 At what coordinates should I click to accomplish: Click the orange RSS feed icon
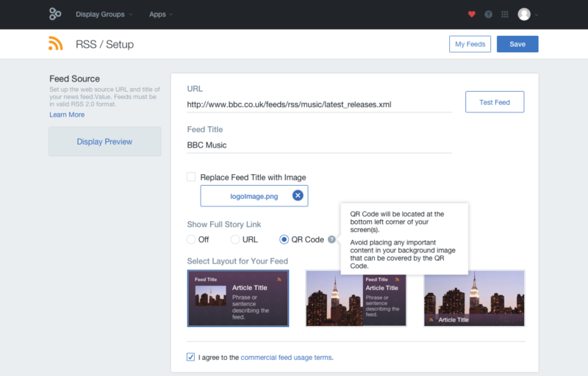tap(56, 44)
